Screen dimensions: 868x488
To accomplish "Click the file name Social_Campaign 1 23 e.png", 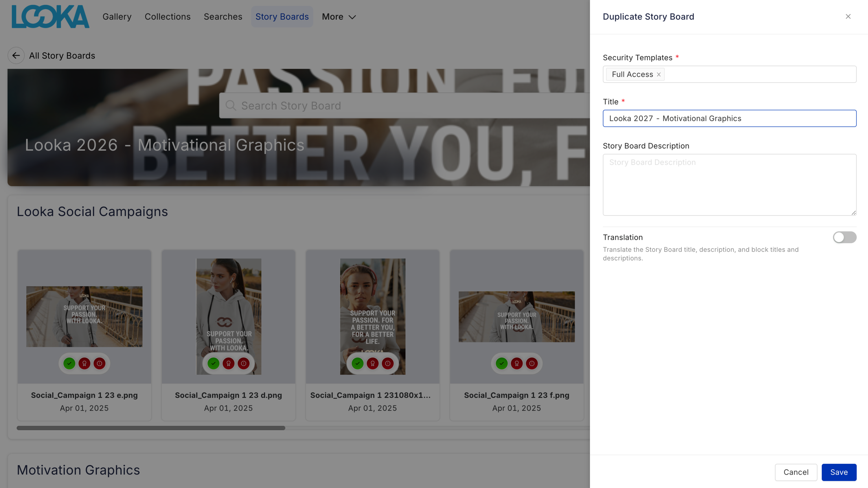I will pyautogui.click(x=84, y=395).
